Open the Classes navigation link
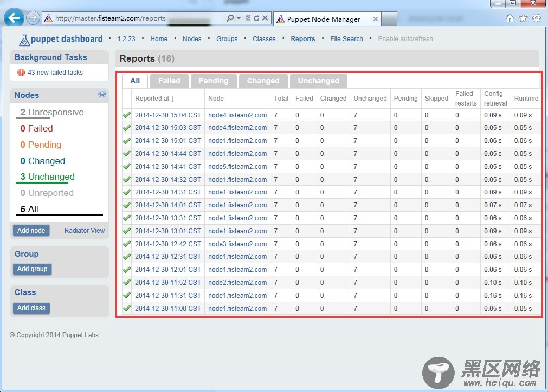The height and width of the screenshot is (392, 548). point(264,39)
